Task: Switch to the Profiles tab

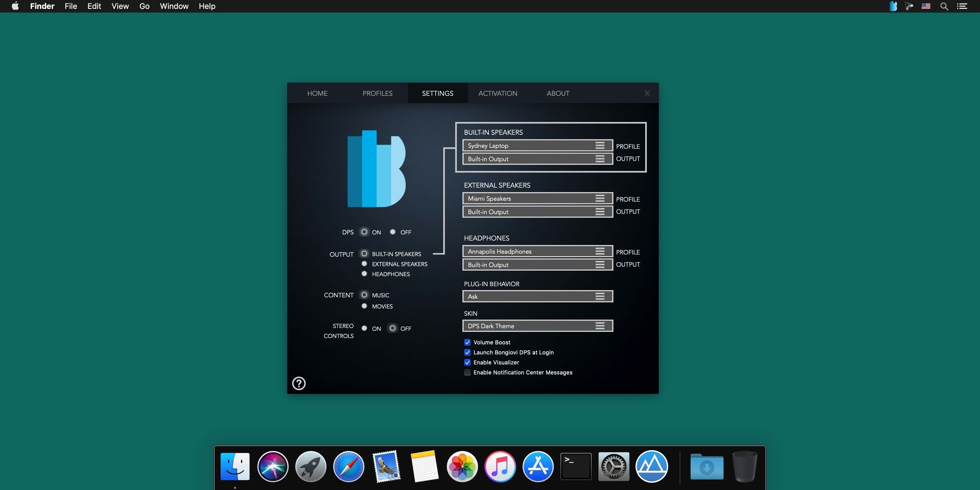Action: click(377, 93)
